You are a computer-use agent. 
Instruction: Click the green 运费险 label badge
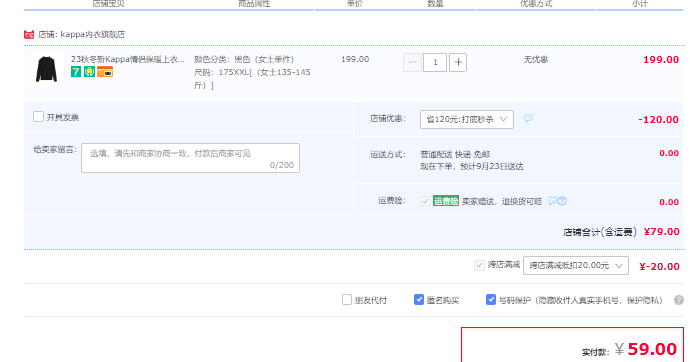[x=446, y=201]
